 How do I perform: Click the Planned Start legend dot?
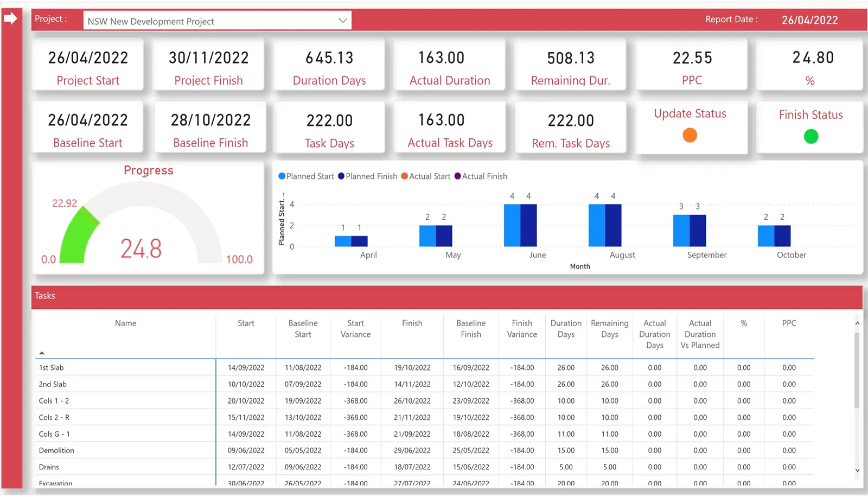pos(281,176)
